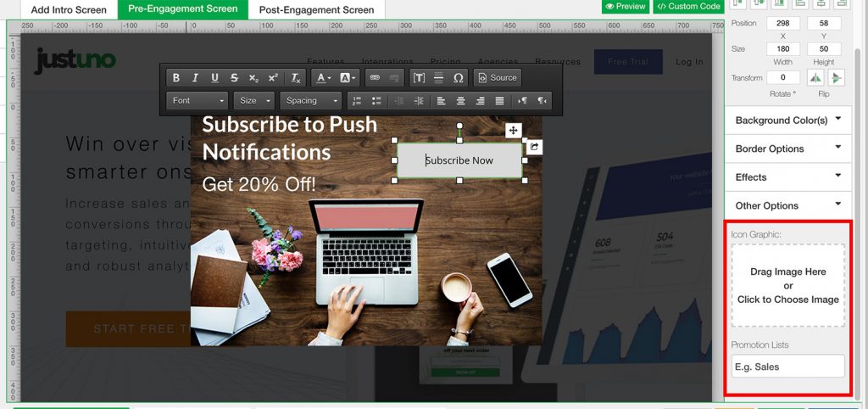Click the Icon Graphic image drop area
Viewport: 868px width, 409px height.
[787, 285]
